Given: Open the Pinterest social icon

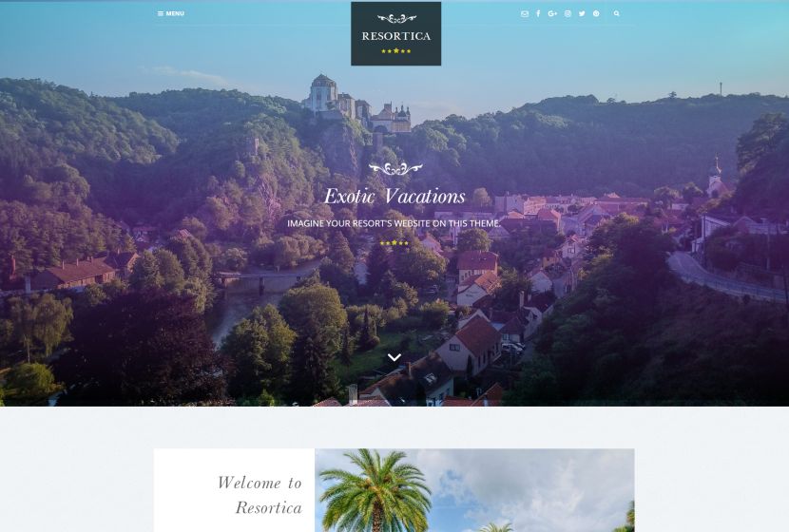Looking at the screenshot, I should point(596,14).
